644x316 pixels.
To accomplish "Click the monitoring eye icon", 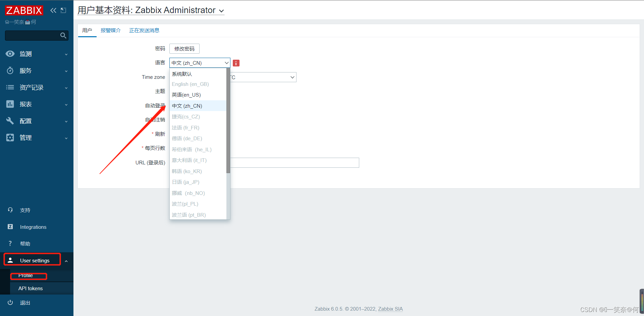I will [x=10, y=54].
